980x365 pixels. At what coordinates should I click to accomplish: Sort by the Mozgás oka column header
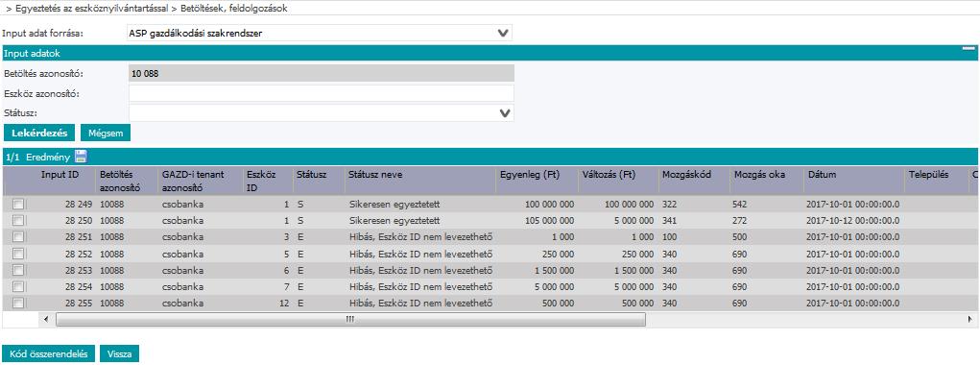tap(760, 175)
